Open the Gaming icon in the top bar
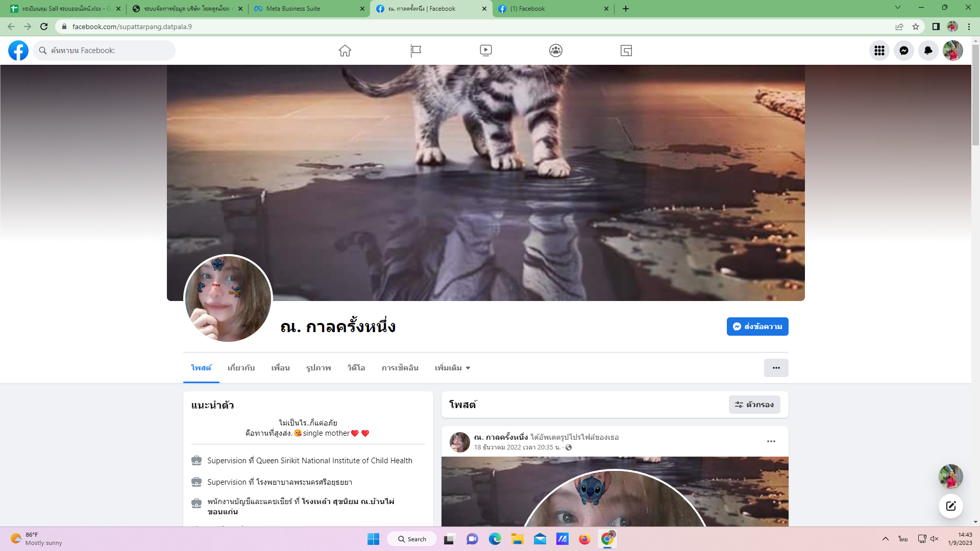980x551 pixels. click(626, 51)
